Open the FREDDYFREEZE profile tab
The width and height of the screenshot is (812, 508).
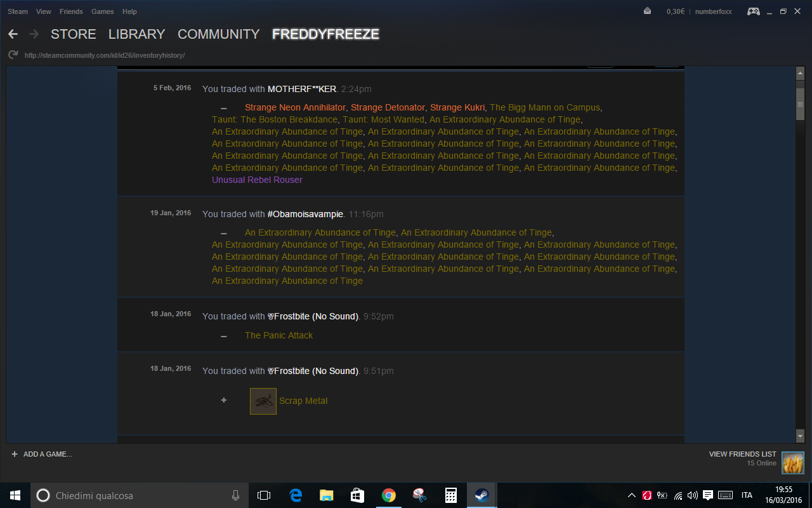pos(326,34)
